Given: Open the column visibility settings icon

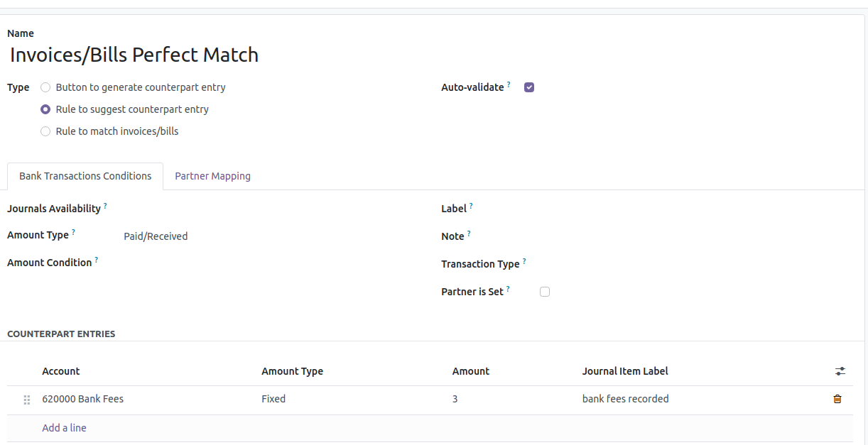Looking at the screenshot, I should pyautogui.click(x=840, y=371).
